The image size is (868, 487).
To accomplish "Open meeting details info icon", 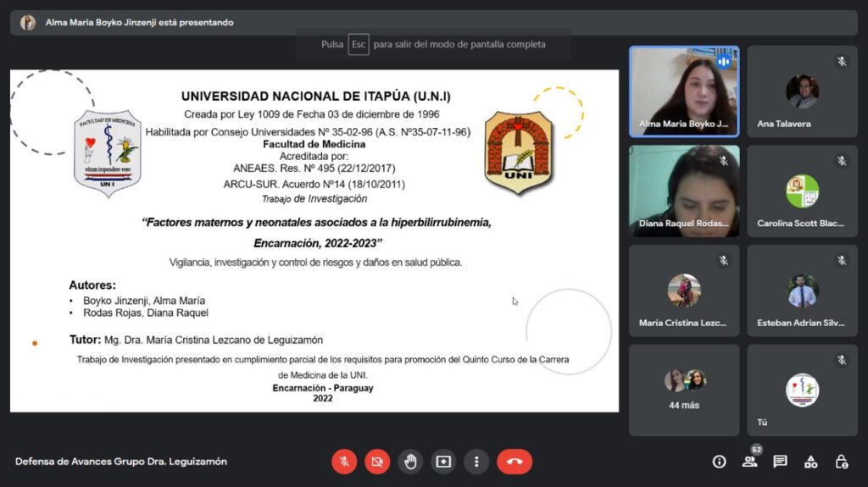I will coord(719,462).
